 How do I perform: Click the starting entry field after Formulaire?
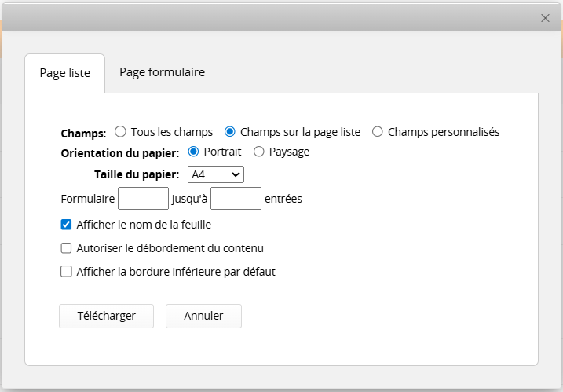click(x=143, y=199)
